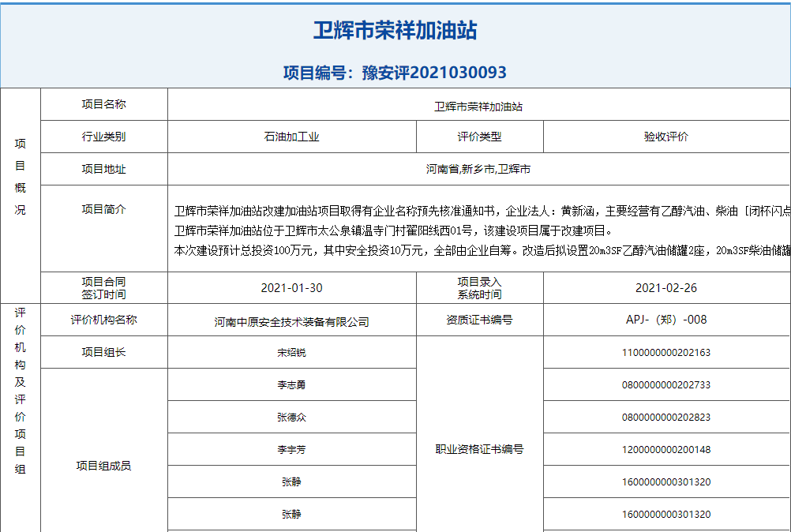Screen dimensions: 791x532
Task: Select member name 李志勇
Action: coord(291,384)
